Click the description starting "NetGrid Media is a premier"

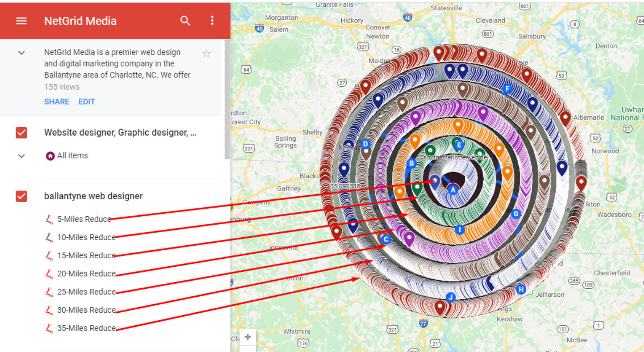click(x=117, y=64)
